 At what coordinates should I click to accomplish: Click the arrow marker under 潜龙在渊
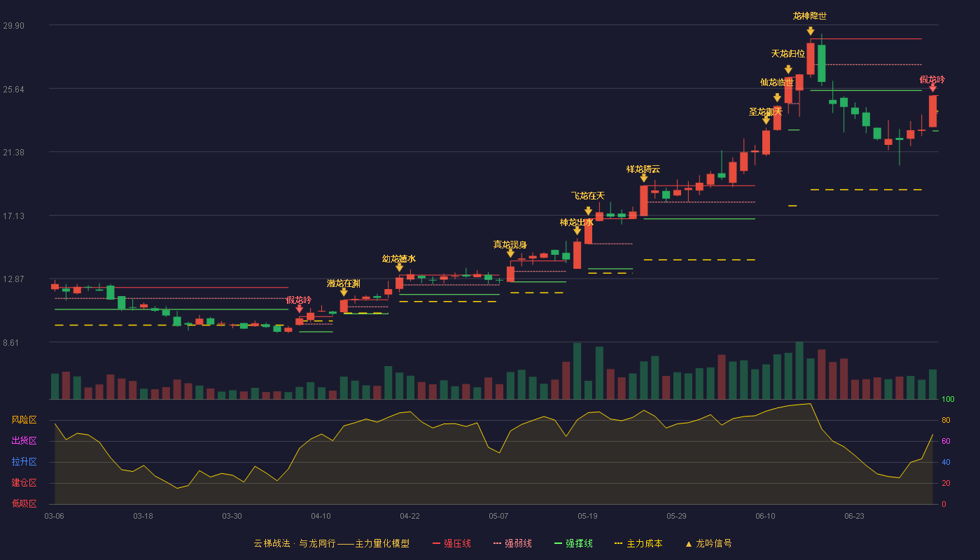point(344,292)
